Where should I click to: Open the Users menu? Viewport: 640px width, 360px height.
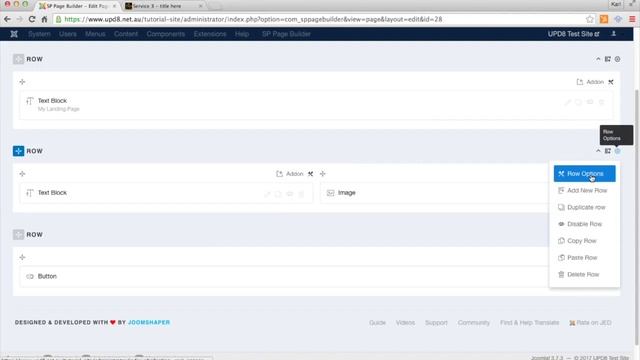point(68,34)
